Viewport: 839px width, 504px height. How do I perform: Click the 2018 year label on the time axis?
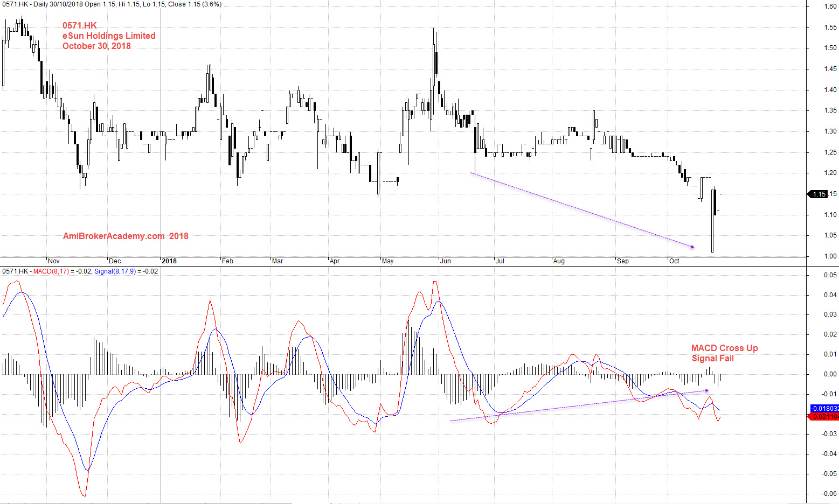tap(169, 261)
